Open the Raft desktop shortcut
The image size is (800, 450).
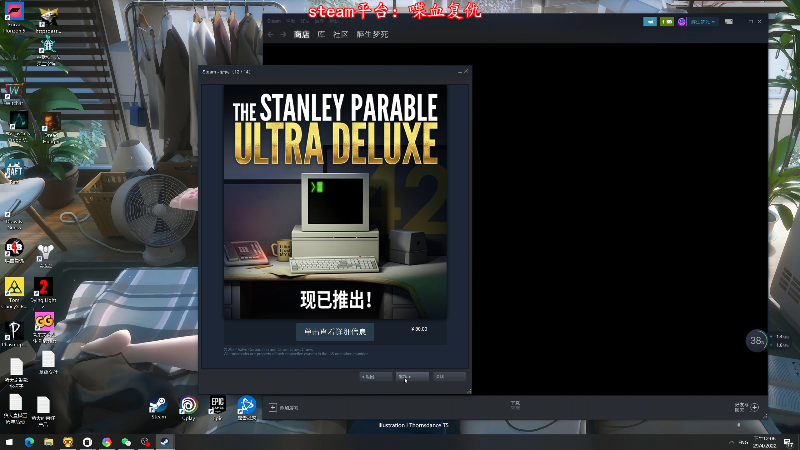[x=14, y=170]
